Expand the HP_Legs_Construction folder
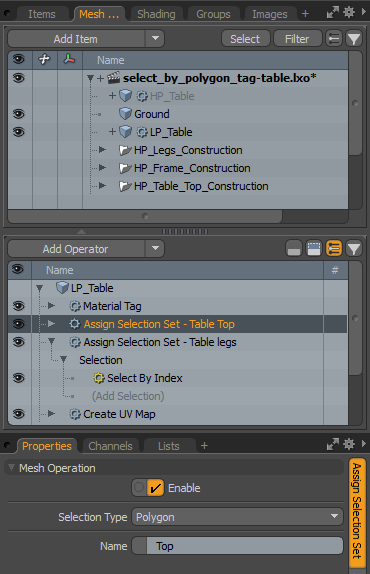The height and width of the screenshot is (574, 370). coord(102,150)
